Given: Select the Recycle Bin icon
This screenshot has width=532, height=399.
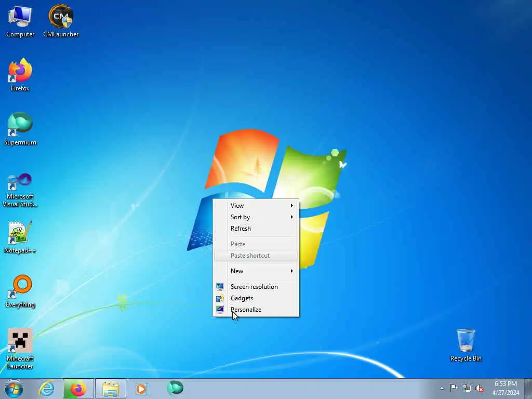Looking at the screenshot, I should 466,345.
